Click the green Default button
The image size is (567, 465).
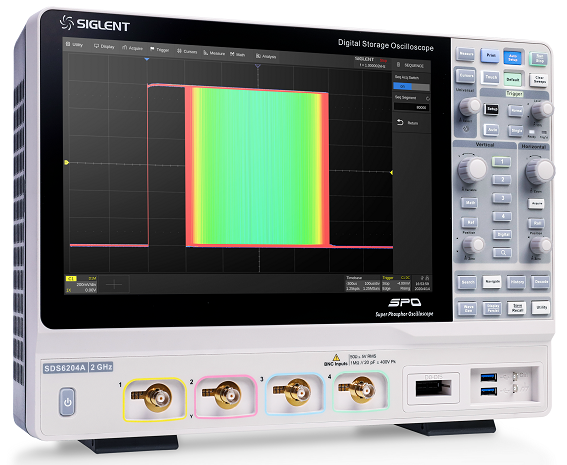(512, 79)
